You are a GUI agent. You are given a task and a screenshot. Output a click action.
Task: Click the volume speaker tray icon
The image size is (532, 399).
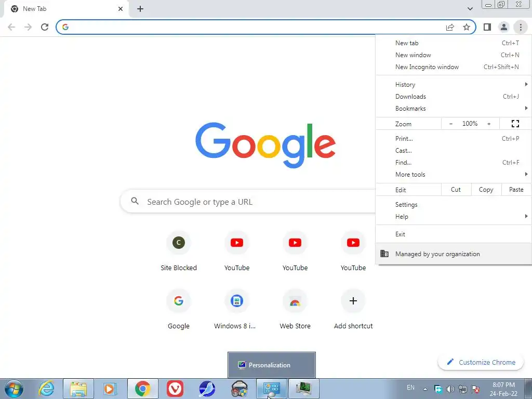(x=450, y=389)
